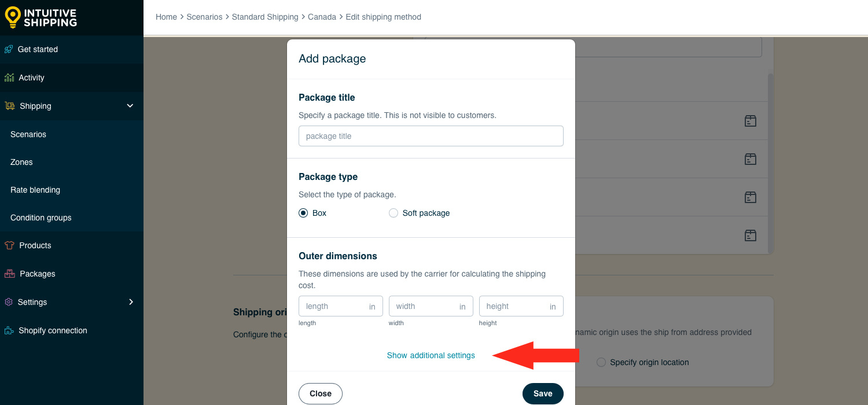The width and height of the screenshot is (868, 405).
Task: Expand the Settings submenu arrow
Action: 131,302
